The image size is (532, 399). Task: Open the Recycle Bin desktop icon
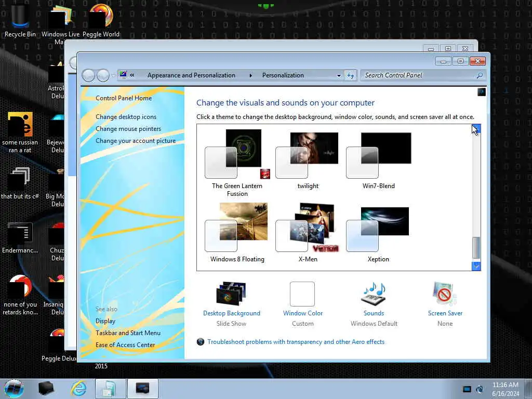point(20,20)
